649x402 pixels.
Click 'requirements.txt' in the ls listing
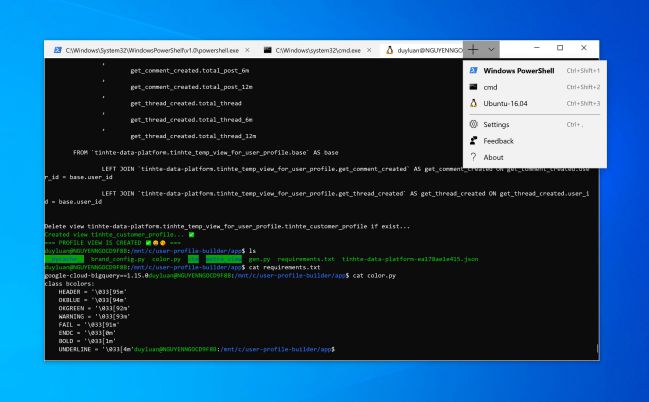(x=306, y=259)
